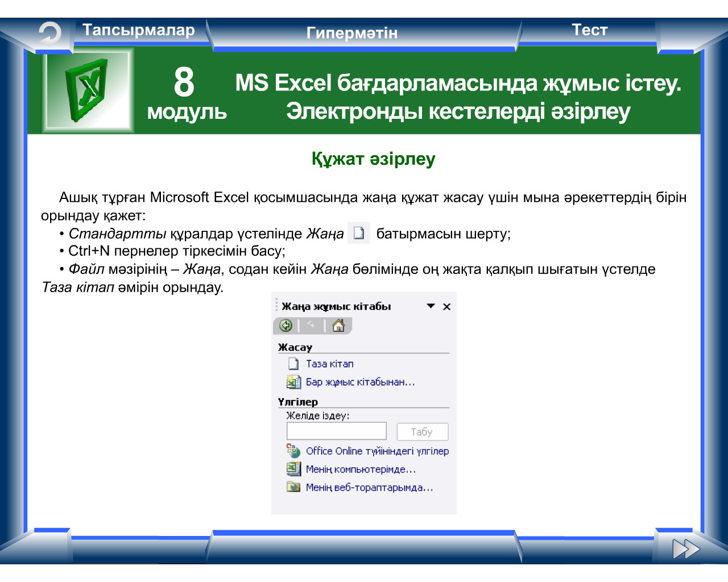Click the Үлгілер section heading
Viewport: 728px width, 582px height.
click(x=298, y=402)
